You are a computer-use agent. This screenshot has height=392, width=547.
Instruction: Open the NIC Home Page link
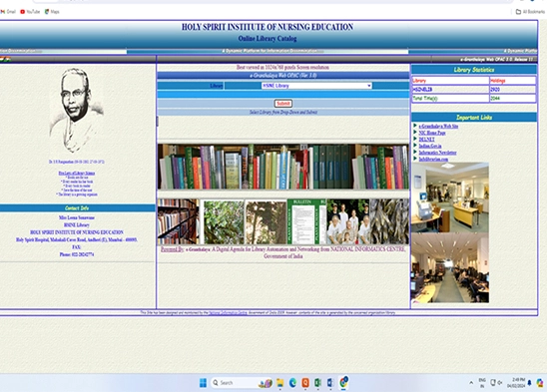pos(432,133)
